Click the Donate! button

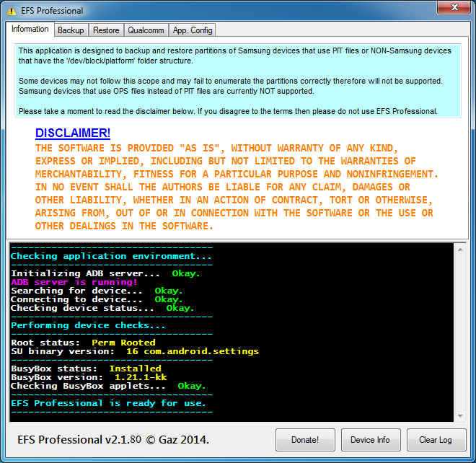[x=305, y=440]
